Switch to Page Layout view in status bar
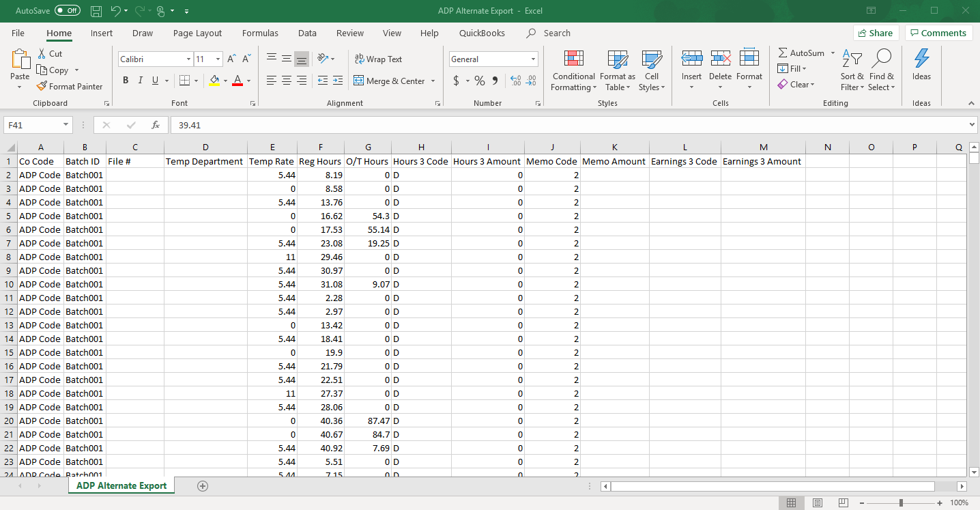This screenshot has width=980, height=510. 818,502
